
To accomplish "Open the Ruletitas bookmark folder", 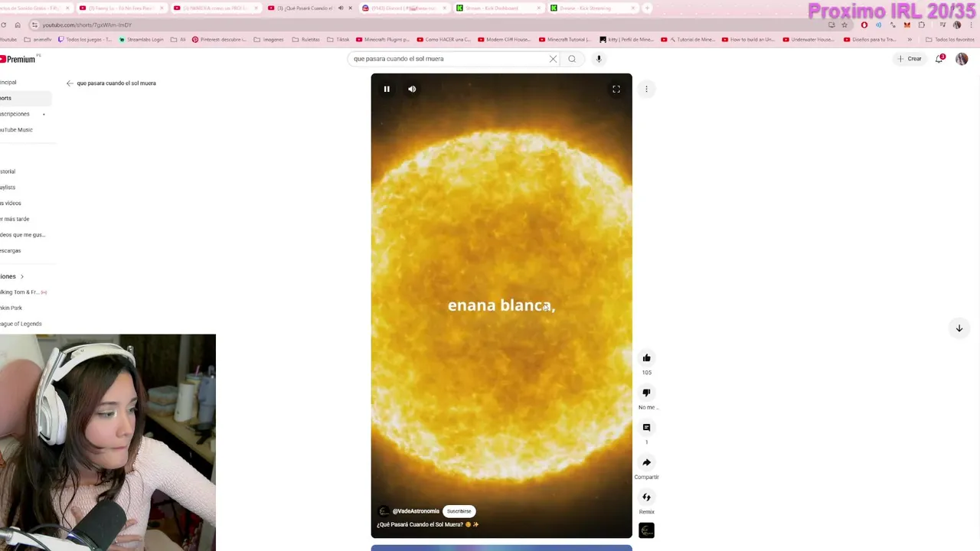I will [x=306, y=40].
